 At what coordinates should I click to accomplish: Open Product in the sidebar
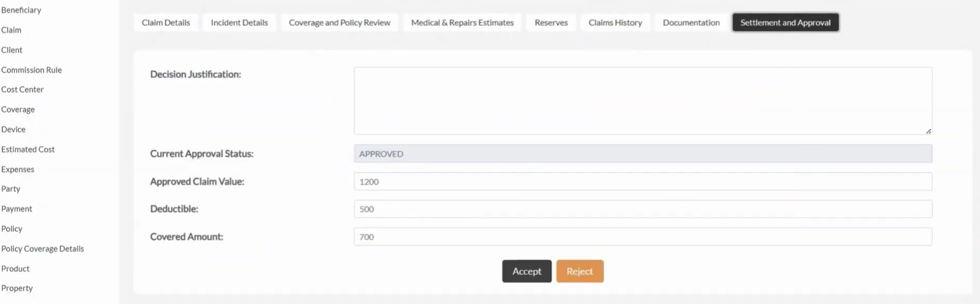tap(15, 268)
